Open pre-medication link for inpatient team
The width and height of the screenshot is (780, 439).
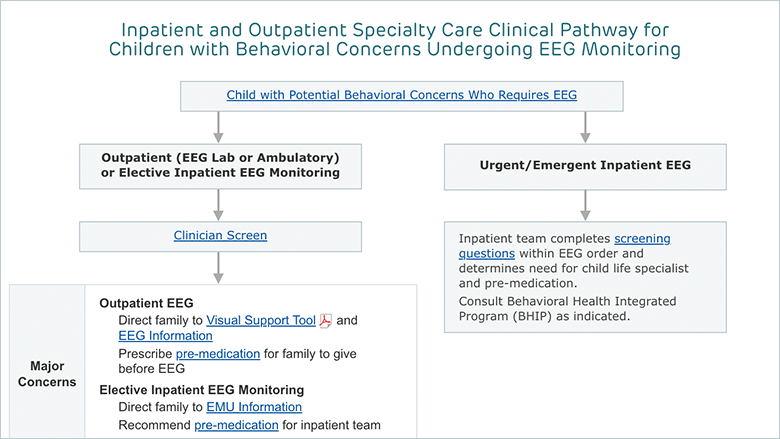tap(236, 425)
